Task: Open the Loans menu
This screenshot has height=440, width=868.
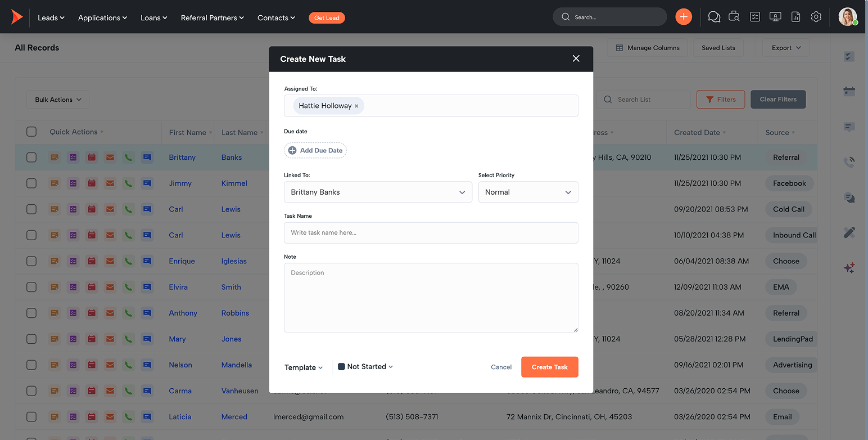Action: (154, 17)
